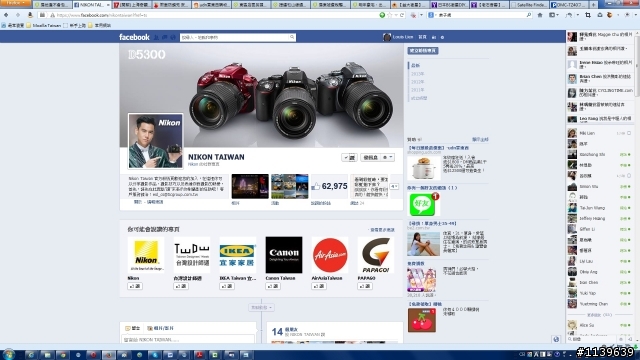Open the night photo album thumbnail

[x=250, y=187]
